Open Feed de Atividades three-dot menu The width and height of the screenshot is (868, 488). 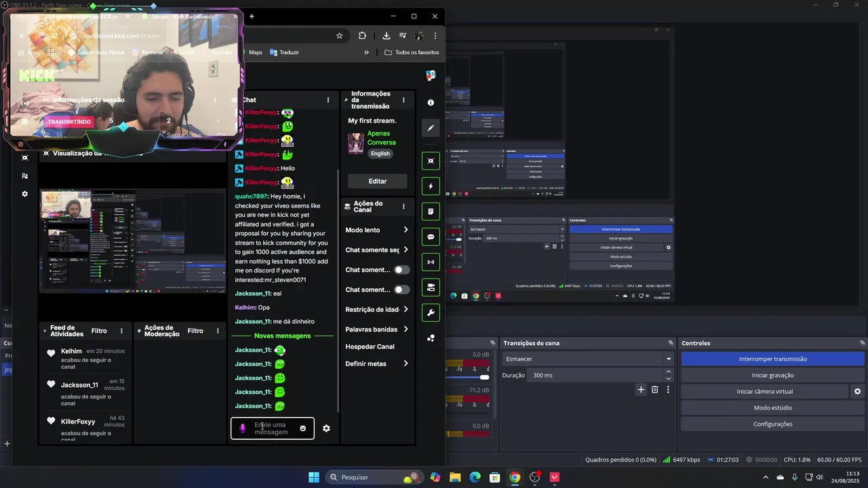click(x=121, y=331)
